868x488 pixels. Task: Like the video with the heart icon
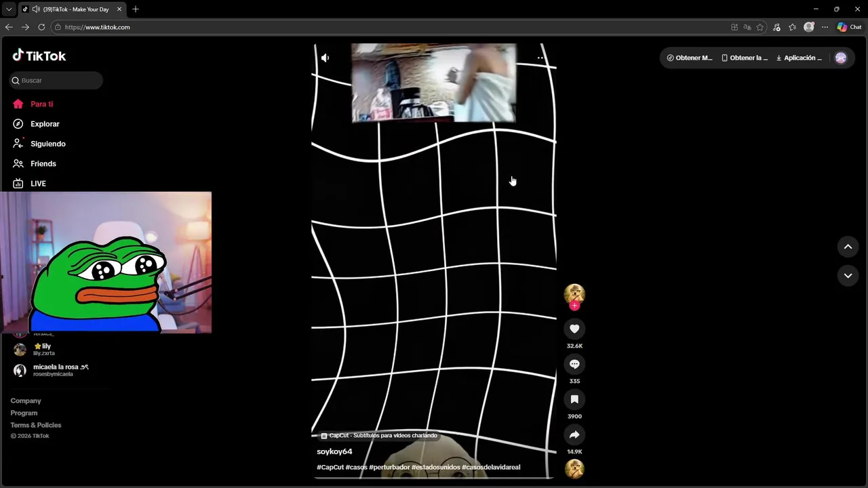point(574,329)
